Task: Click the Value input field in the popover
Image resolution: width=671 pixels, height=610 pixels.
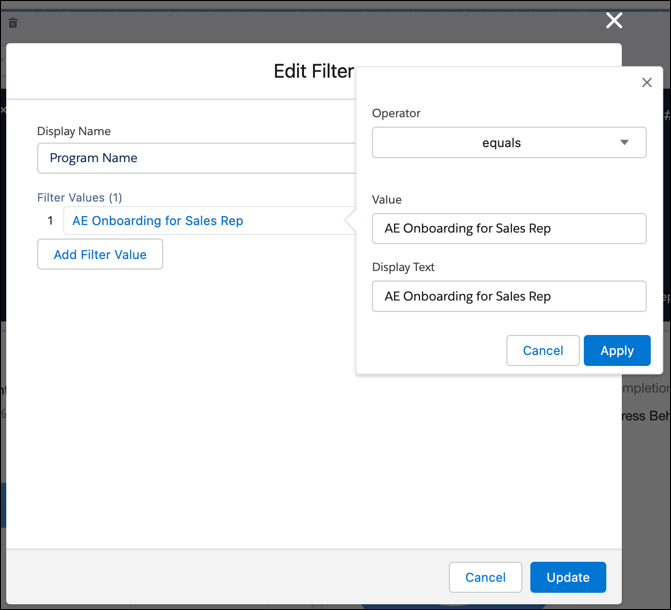Action: pos(509,229)
